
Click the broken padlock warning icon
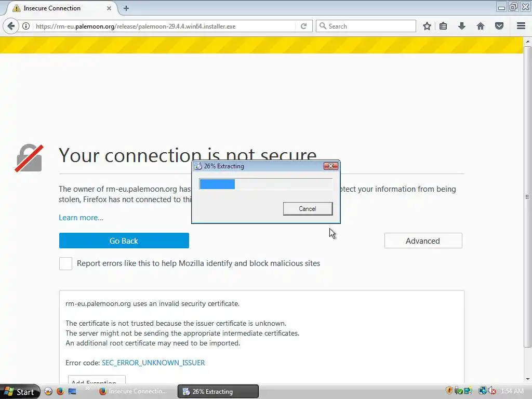click(29, 158)
